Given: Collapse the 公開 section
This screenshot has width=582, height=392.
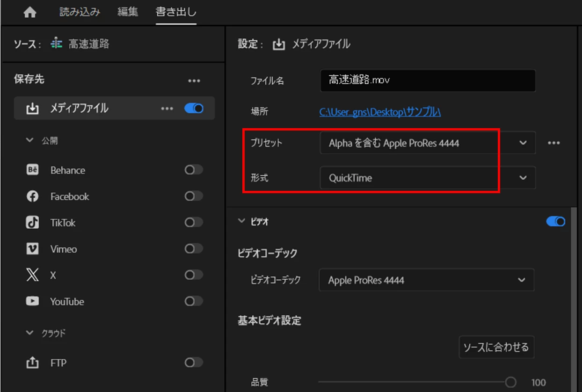Looking at the screenshot, I should pyautogui.click(x=30, y=140).
